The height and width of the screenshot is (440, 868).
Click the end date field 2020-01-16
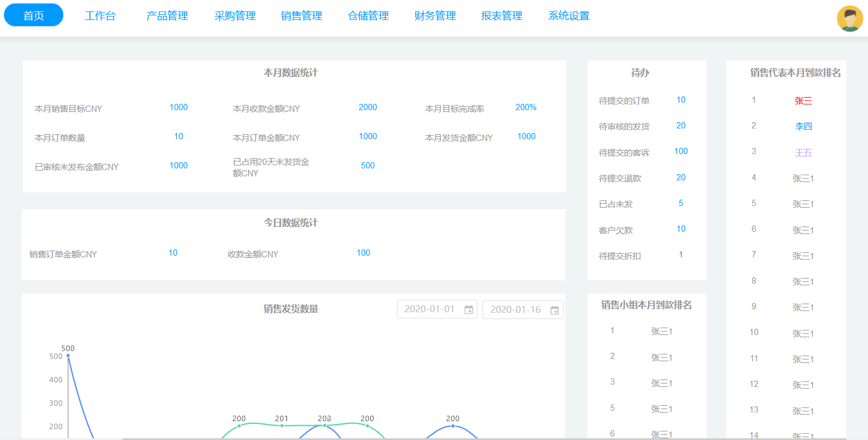click(523, 309)
